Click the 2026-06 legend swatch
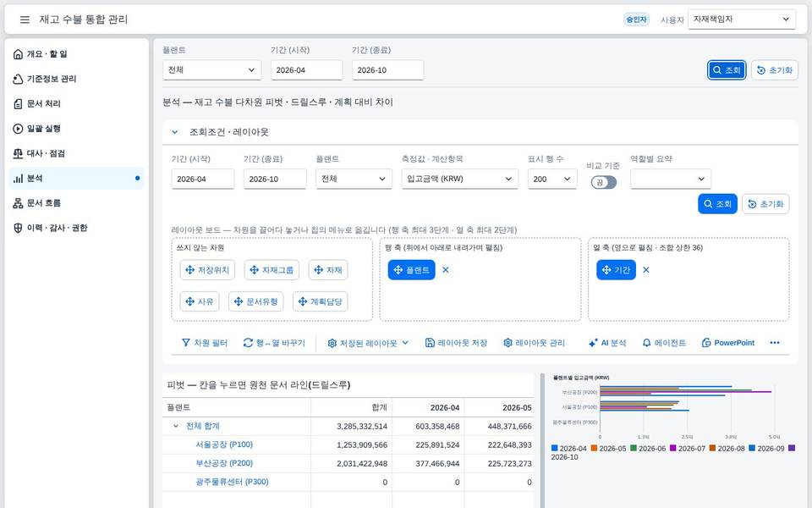The width and height of the screenshot is (812, 508). pos(634,448)
